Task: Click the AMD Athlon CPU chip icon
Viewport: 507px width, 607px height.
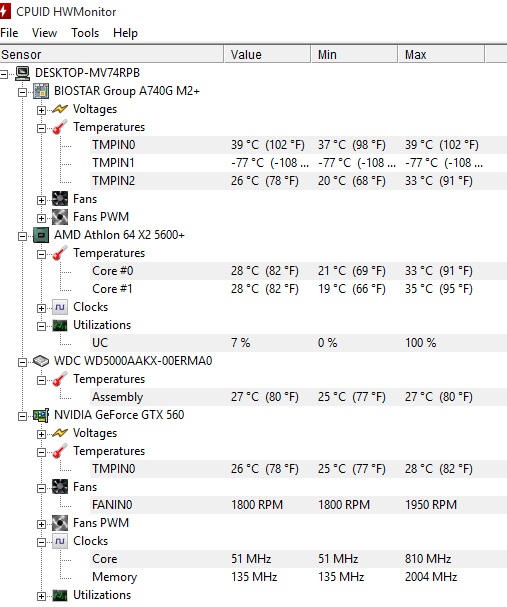Action: [41, 235]
